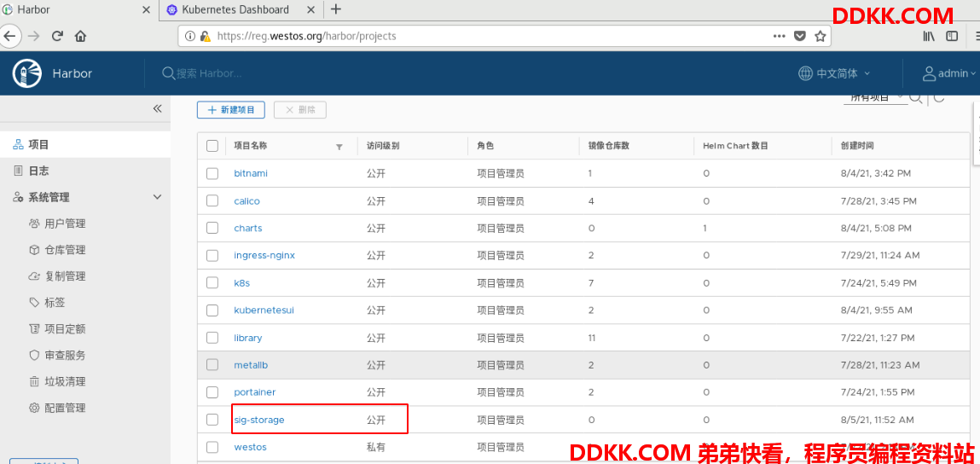Open the calico project link
980x464 pixels.
pyautogui.click(x=246, y=200)
